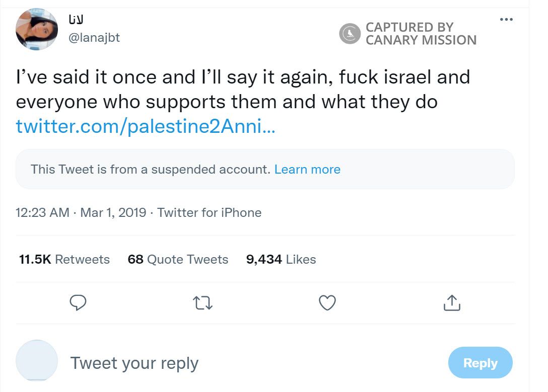Click the share upload icon
Screen dimensions: 548x392
click(x=452, y=302)
